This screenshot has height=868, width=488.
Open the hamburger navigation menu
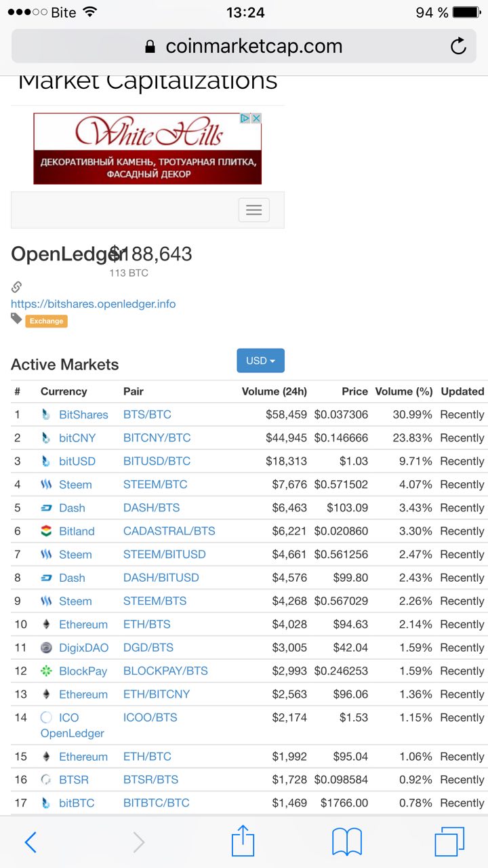pyautogui.click(x=254, y=210)
